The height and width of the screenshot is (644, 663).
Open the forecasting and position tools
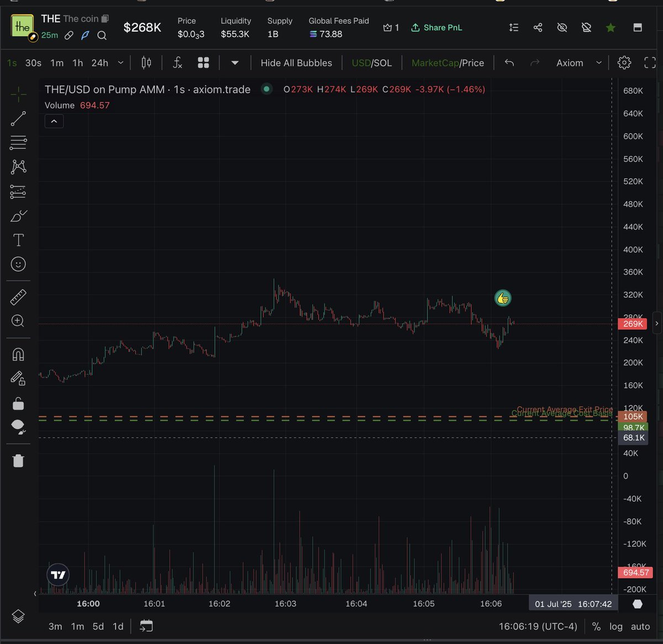click(18, 192)
